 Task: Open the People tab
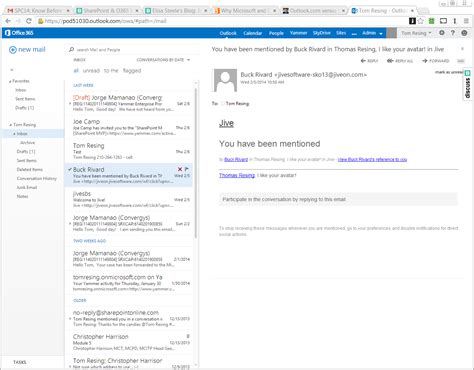276,33
